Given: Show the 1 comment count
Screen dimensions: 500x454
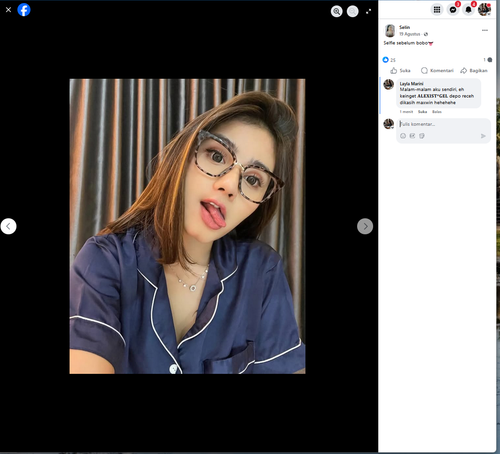Looking at the screenshot, I should pos(488,60).
